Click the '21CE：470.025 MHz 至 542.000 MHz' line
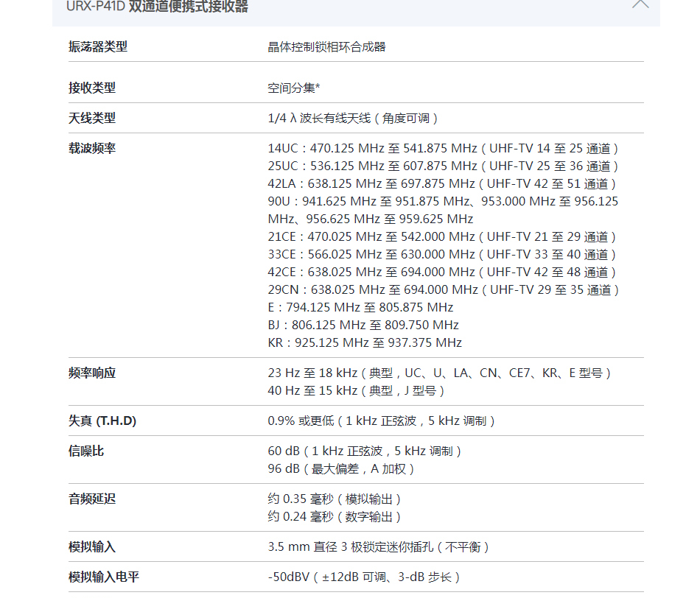This screenshot has height=598, width=700. pyautogui.click(x=443, y=236)
